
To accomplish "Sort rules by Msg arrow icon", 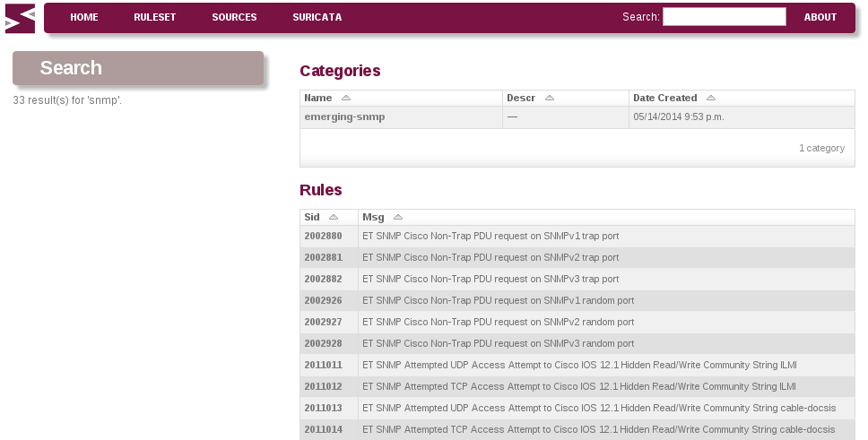I will 397,217.
